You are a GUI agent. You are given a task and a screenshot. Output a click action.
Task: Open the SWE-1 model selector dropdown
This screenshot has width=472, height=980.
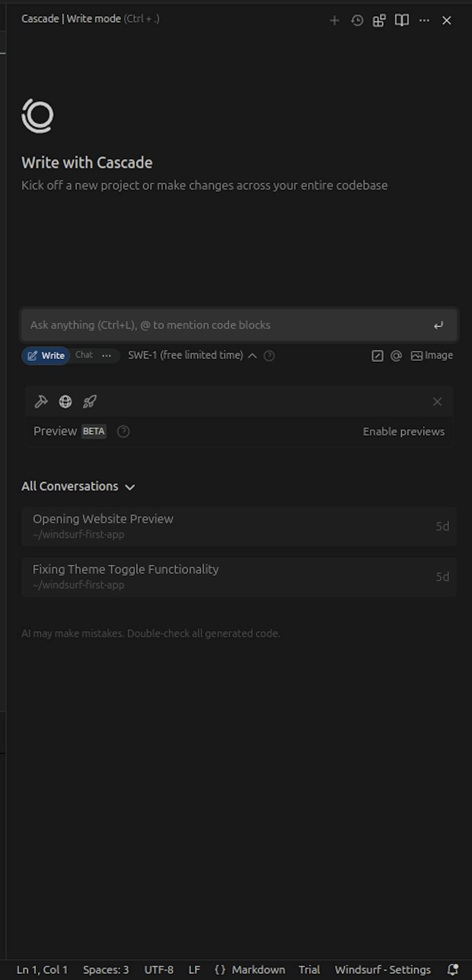[192, 355]
